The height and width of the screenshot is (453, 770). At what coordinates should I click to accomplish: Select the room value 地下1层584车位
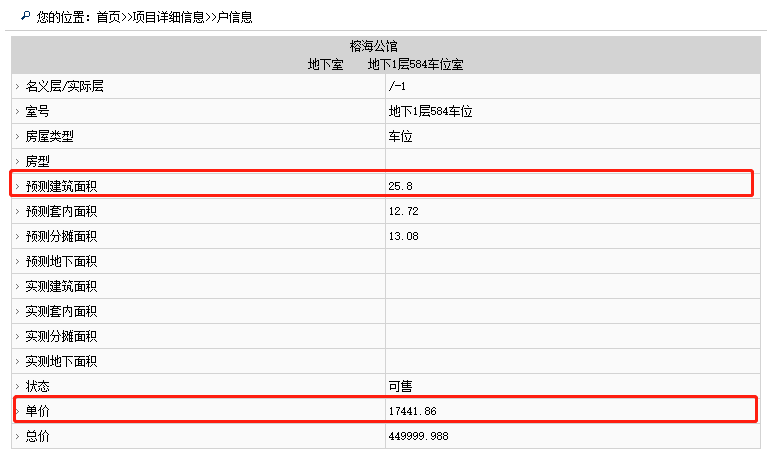point(430,112)
